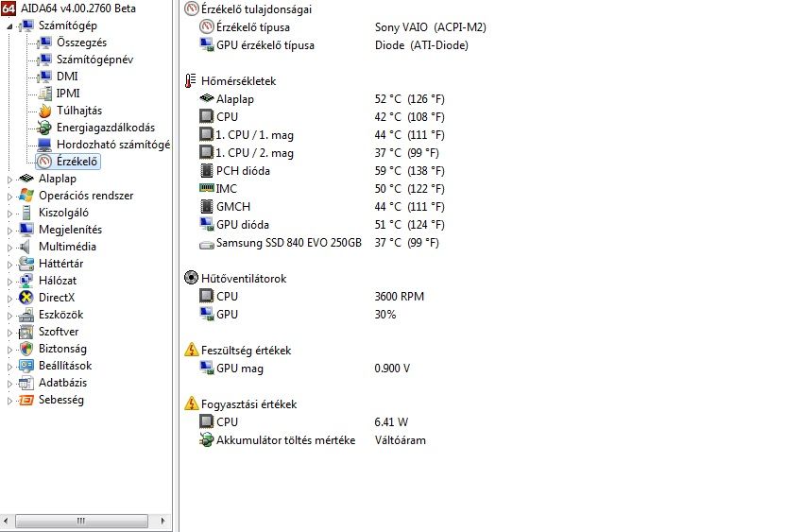Select the IMC temperature row
The width and height of the screenshot is (786, 532).
pyautogui.click(x=322, y=189)
